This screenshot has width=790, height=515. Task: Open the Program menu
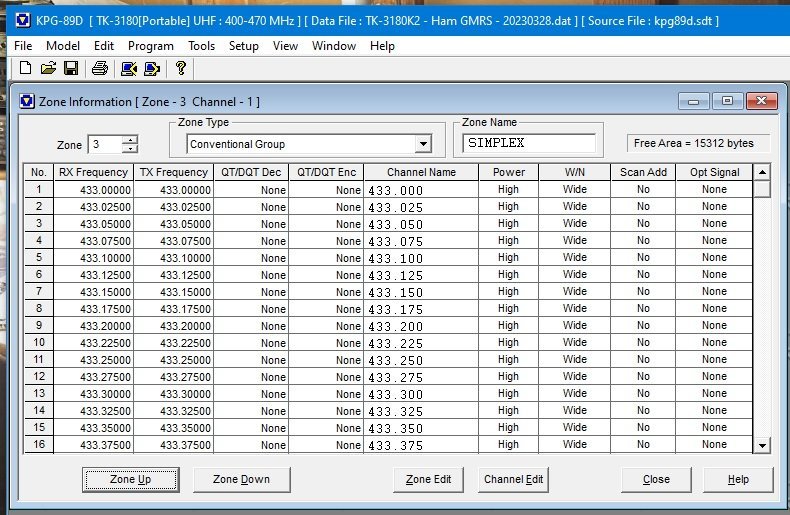point(151,46)
